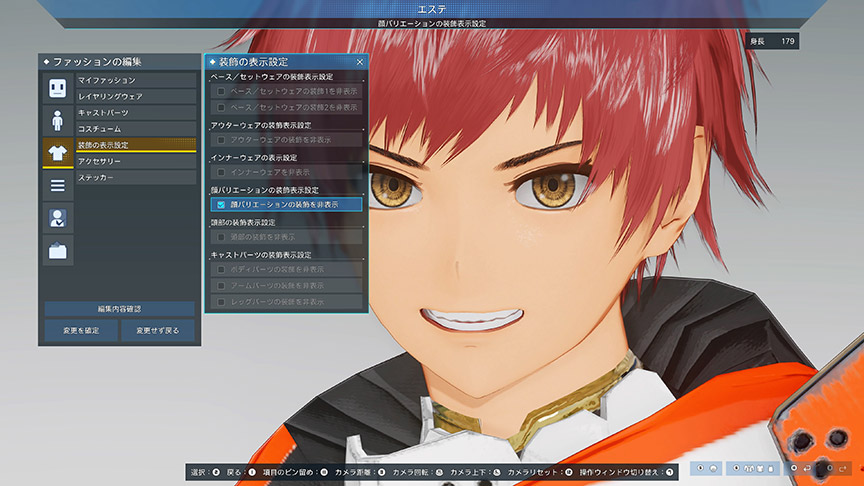The height and width of the screenshot is (486, 864).
Task: Enable the アウターウェアの装飾を非表示 checkbox
Action: [x=221, y=140]
